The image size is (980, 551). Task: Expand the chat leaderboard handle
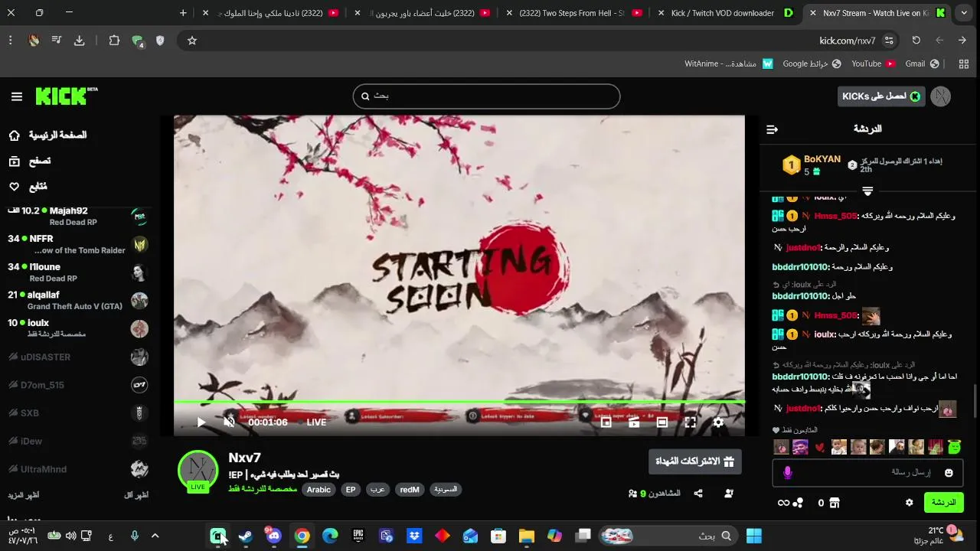click(867, 191)
